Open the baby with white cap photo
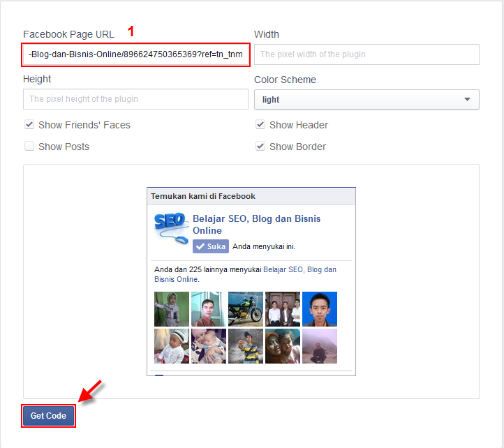The height and width of the screenshot is (448, 504). pos(172,346)
